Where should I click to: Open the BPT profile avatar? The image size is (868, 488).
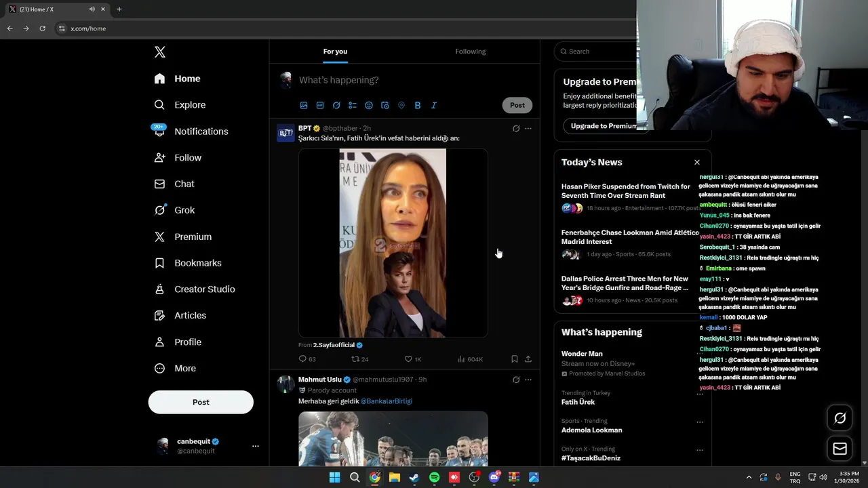[x=285, y=133]
